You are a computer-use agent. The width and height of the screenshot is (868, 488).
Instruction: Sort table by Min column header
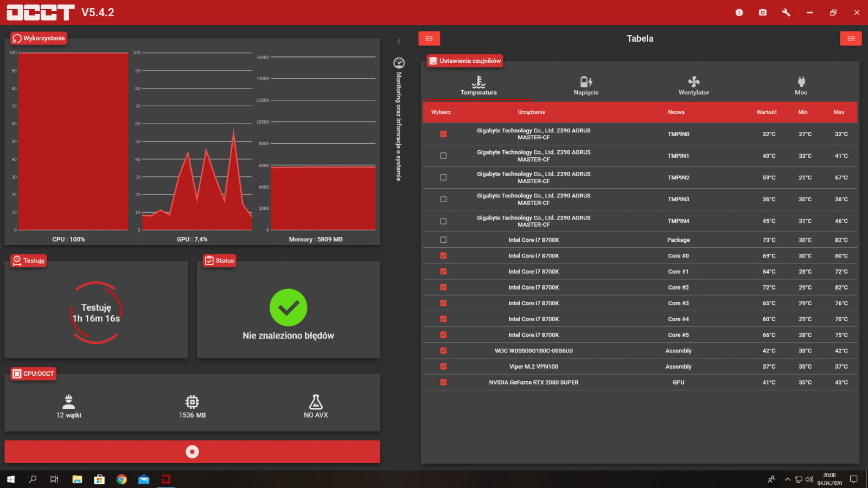pos(803,112)
